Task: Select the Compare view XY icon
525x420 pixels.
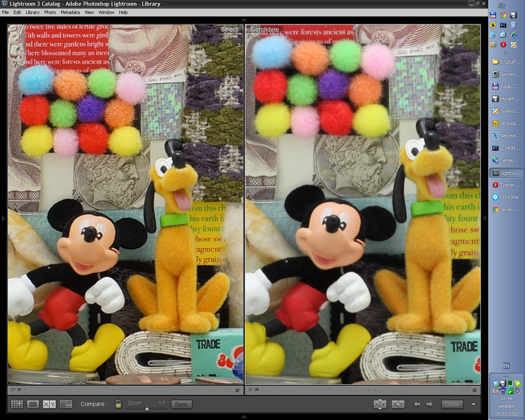Action: (x=49, y=404)
